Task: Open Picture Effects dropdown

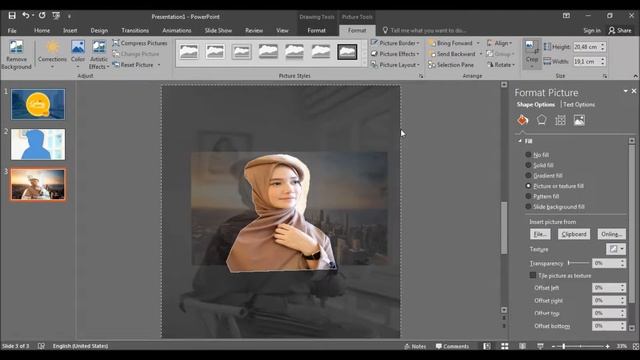Action: point(395,54)
